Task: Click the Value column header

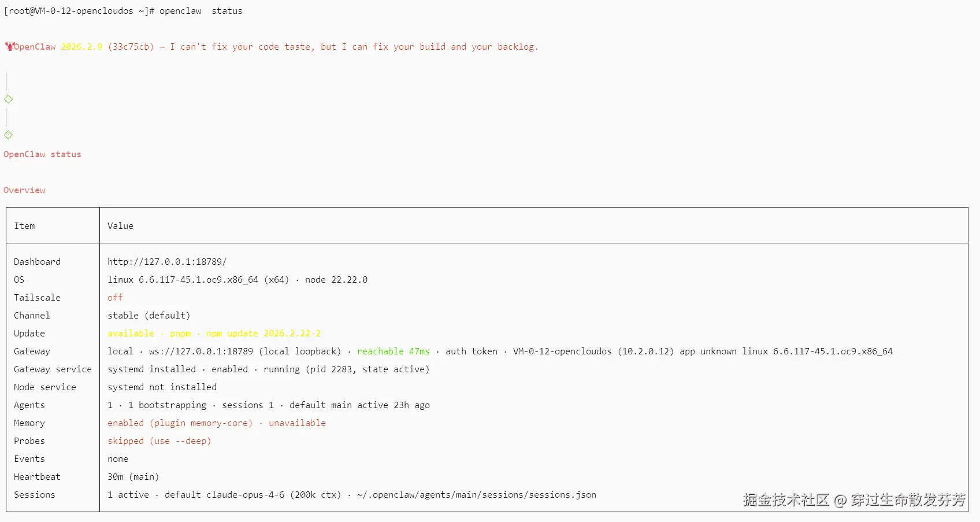Action: point(120,225)
